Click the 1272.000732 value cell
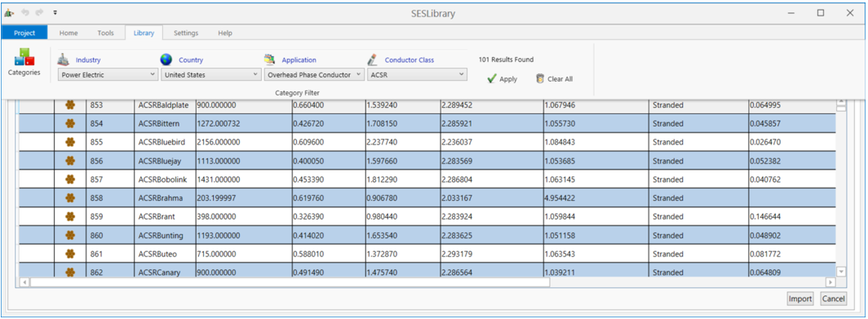The height and width of the screenshot is (319, 868). pyautogui.click(x=244, y=123)
